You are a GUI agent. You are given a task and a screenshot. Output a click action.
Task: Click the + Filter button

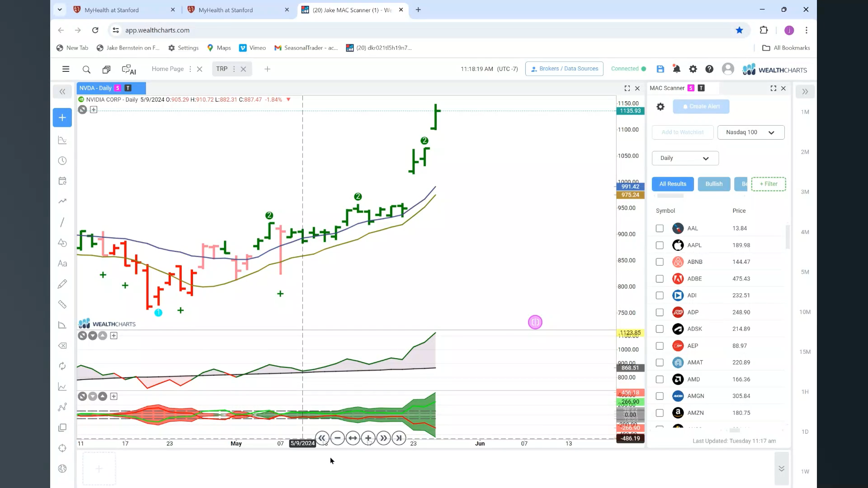pyautogui.click(x=769, y=184)
